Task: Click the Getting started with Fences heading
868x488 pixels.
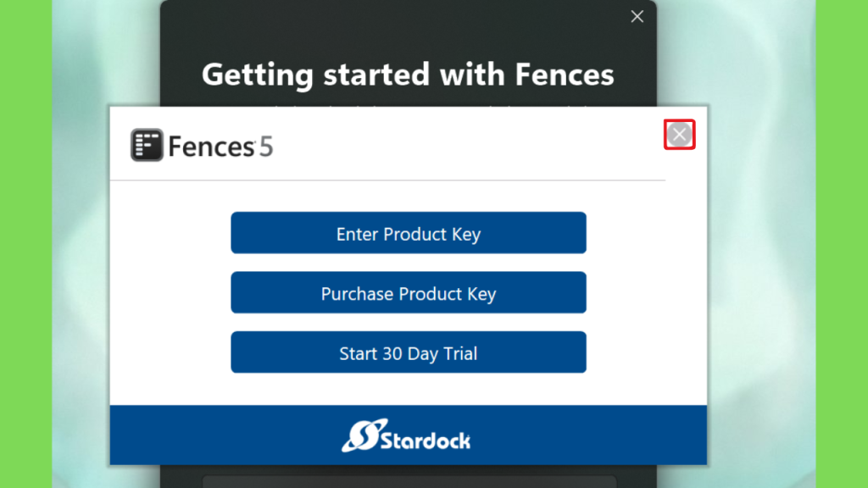Action: tap(408, 75)
